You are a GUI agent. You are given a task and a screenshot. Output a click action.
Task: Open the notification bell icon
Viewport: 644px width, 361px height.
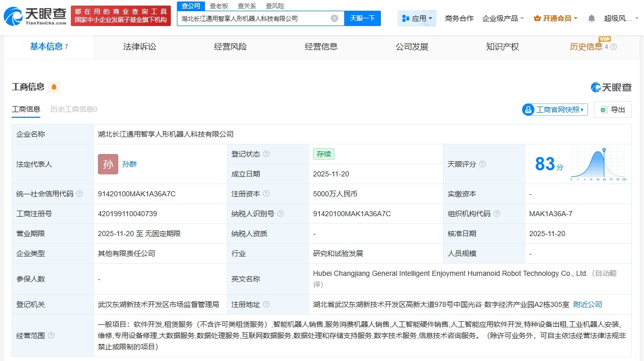coord(590,17)
